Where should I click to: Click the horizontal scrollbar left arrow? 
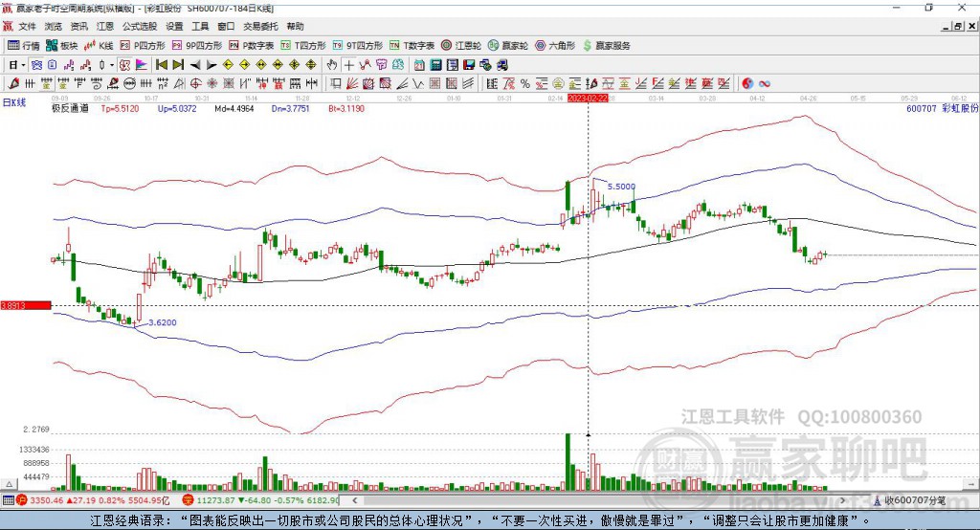click(355, 500)
